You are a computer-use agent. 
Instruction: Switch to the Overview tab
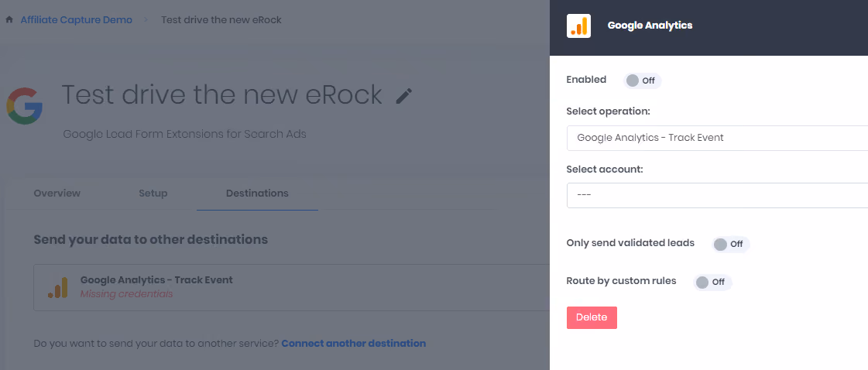pyautogui.click(x=57, y=193)
